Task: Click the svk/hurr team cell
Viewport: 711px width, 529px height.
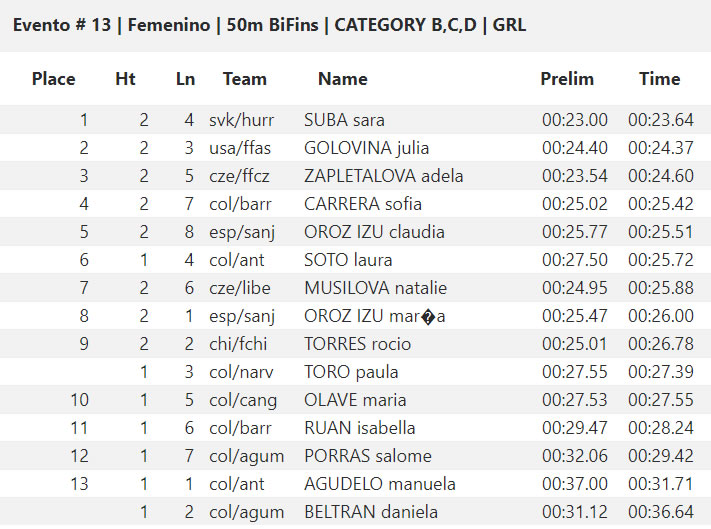Action: tap(242, 120)
